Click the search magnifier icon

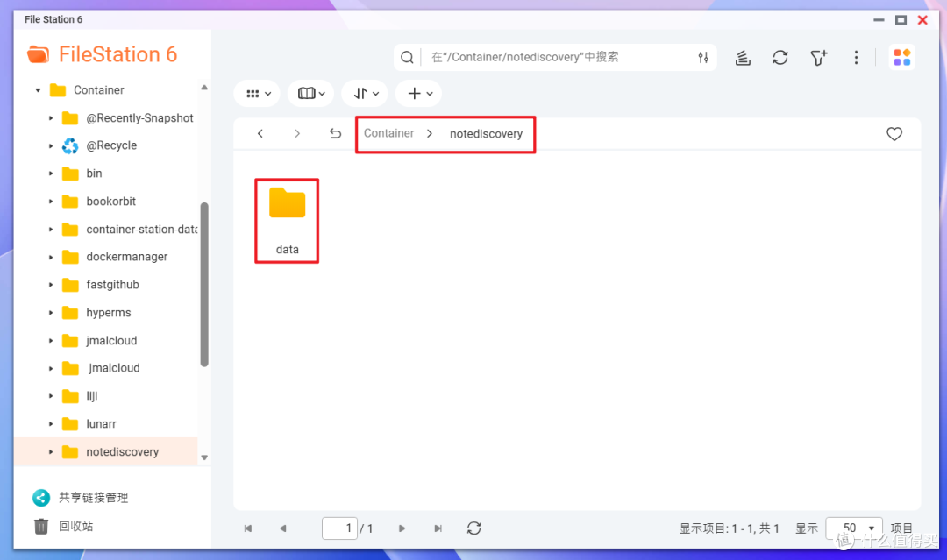(407, 57)
